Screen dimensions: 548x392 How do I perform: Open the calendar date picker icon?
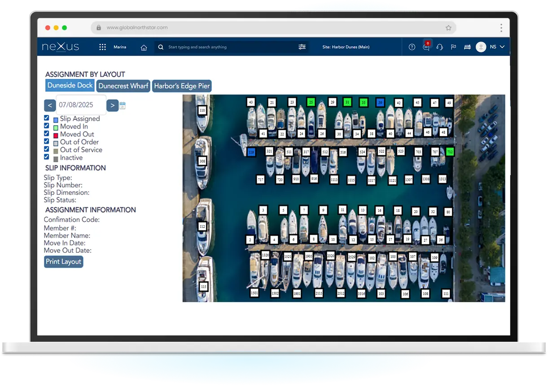(123, 106)
